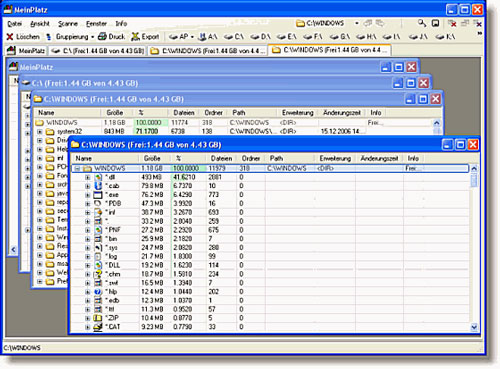The width and height of the screenshot is (500, 369).
Task: Sort by the Dateien column header
Action: 221,158
